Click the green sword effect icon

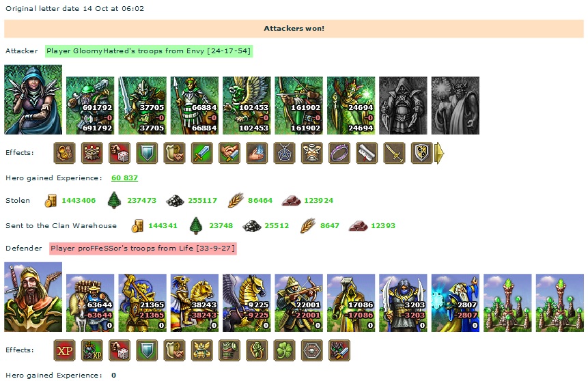pos(201,153)
